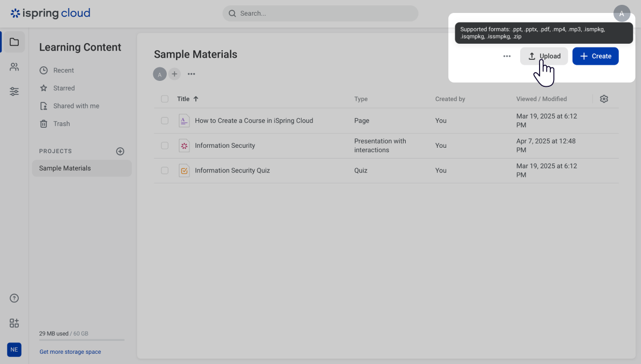This screenshot has width=641, height=364.
Task: Click the Trash icon in navigation list
Action: (x=44, y=123)
